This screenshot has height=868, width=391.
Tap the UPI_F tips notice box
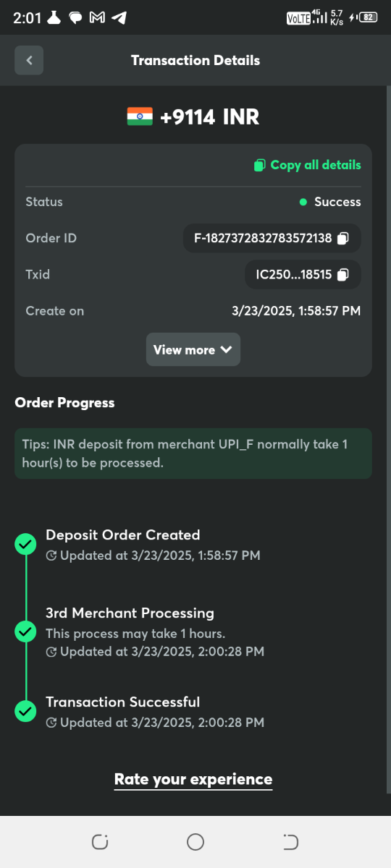click(193, 454)
